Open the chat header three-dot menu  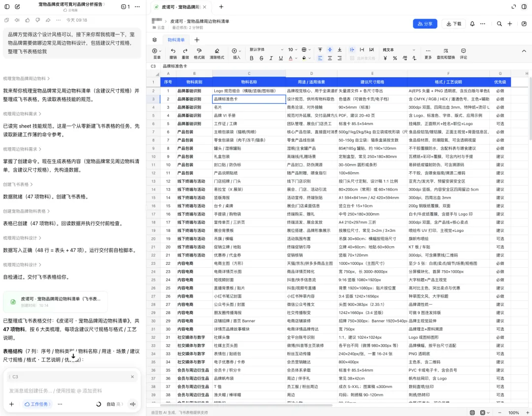(x=137, y=6)
